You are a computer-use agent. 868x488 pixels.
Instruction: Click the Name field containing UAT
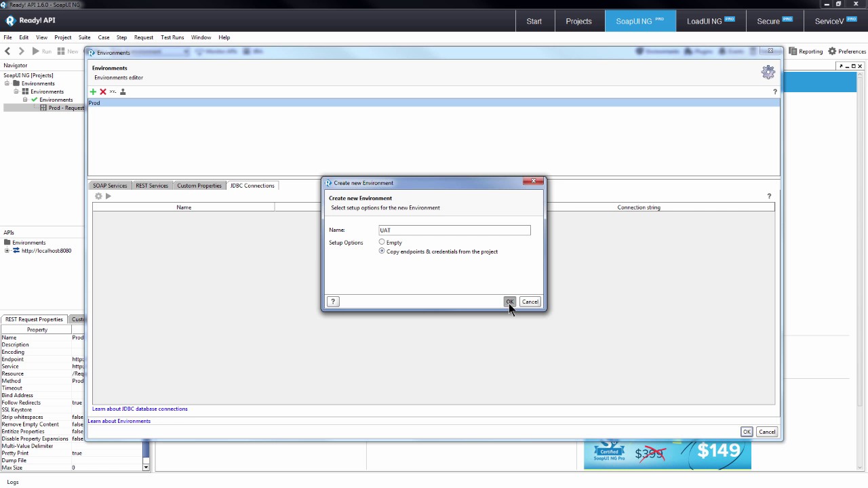[454, 230]
